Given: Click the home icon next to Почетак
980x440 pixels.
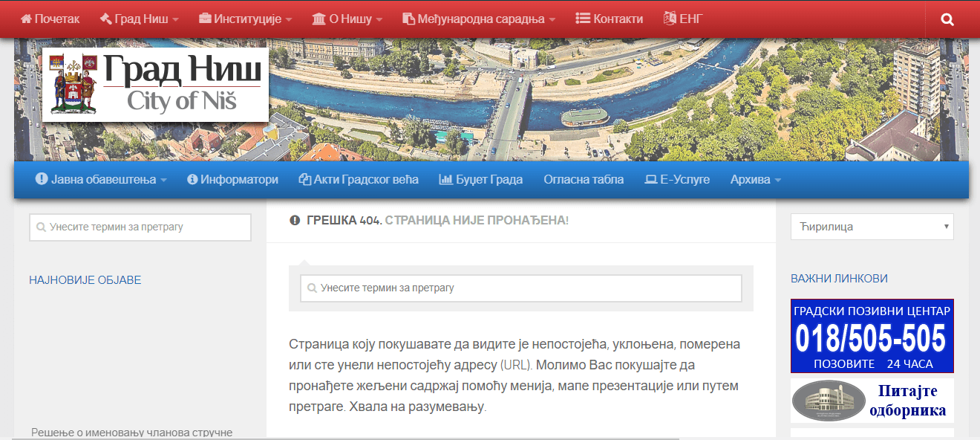Looking at the screenshot, I should (x=27, y=19).
